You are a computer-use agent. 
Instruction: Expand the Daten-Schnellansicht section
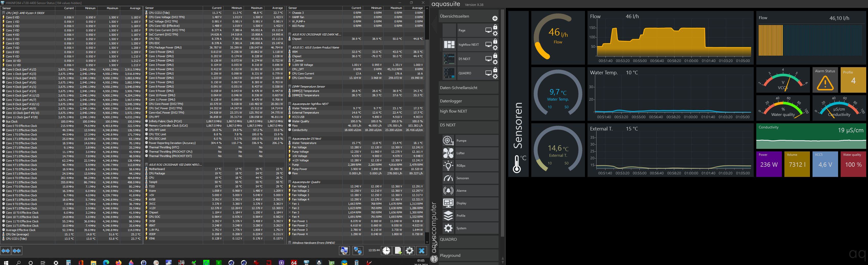pos(469,88)
